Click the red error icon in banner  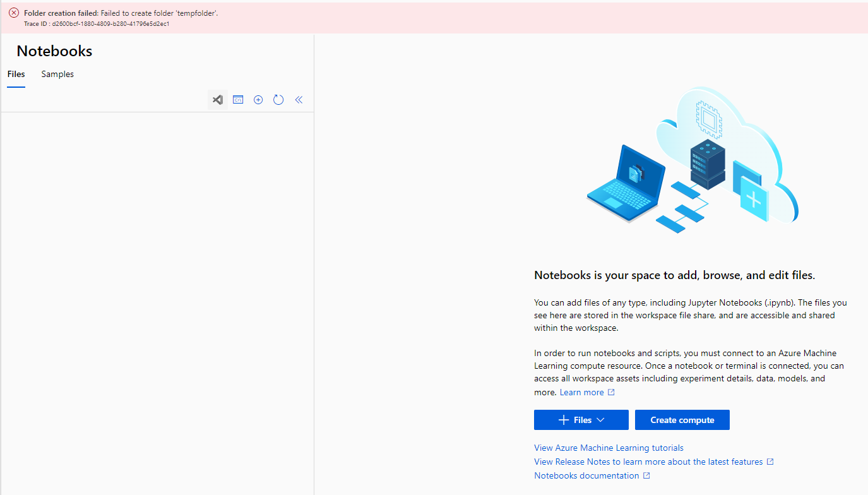[x=14, y=13]
